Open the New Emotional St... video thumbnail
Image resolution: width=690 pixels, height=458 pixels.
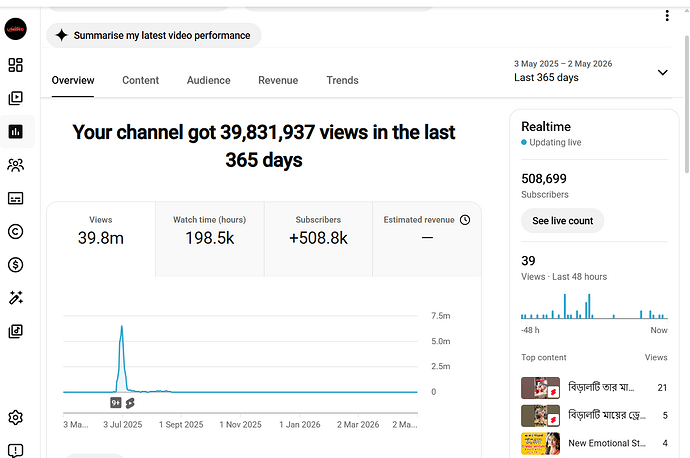pyautogui.click(x=540, y=443)
